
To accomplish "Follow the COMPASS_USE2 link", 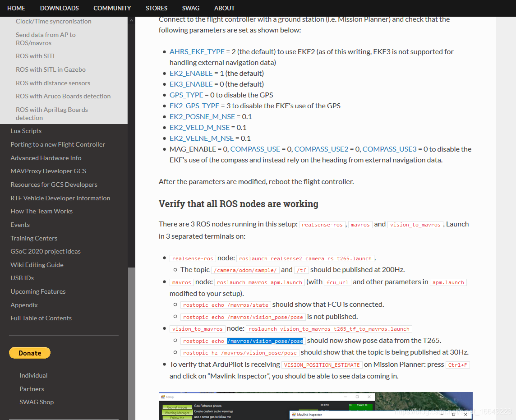I will tap(321, 149).
